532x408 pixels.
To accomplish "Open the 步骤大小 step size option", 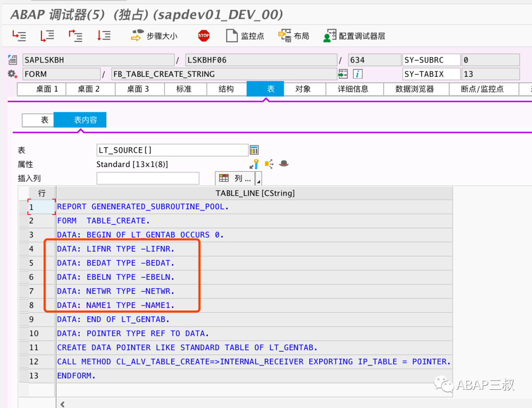I will tap(154, 35).
